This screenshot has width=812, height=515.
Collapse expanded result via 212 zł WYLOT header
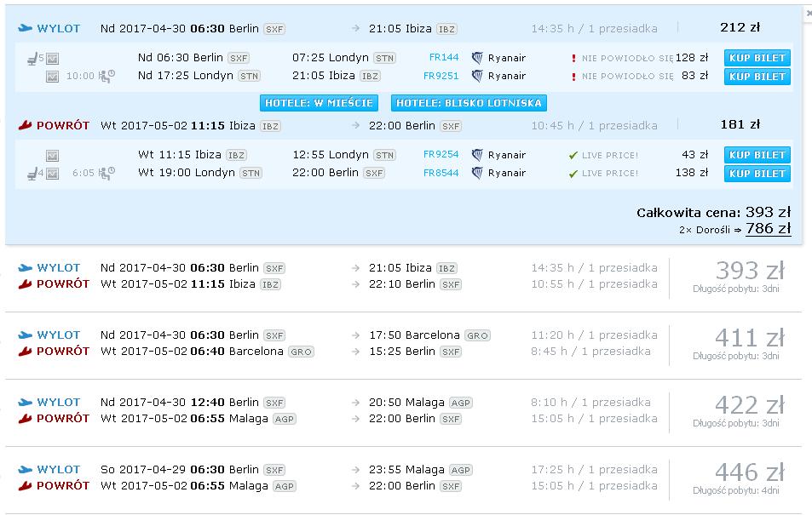point(404,28)
